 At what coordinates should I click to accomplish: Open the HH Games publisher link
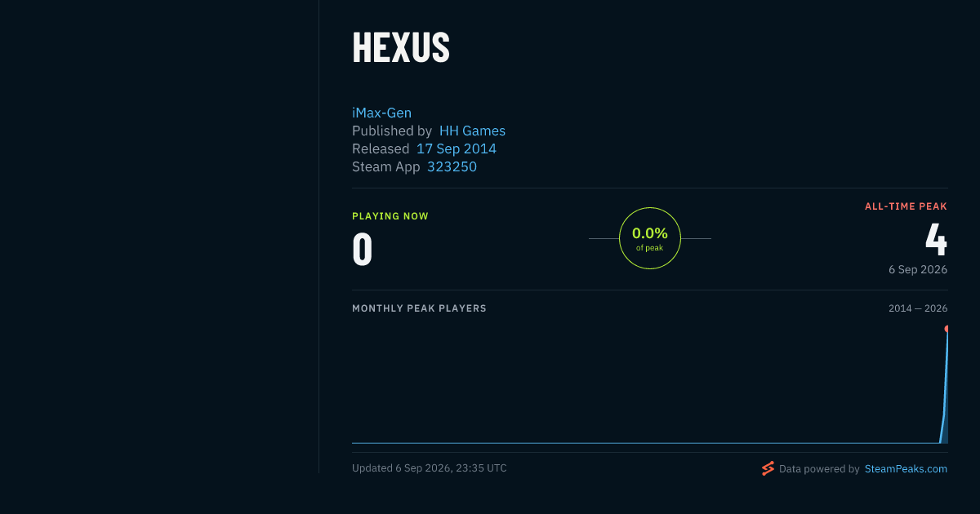472,131
